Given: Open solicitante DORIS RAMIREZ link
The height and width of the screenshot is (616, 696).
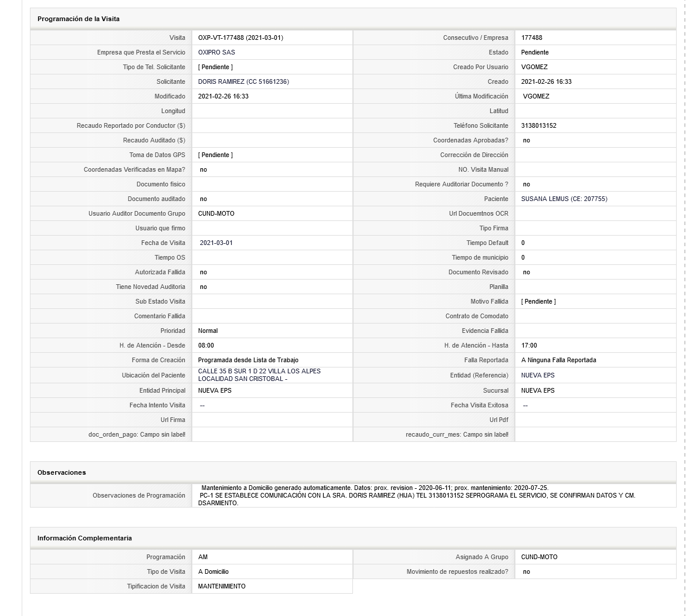Looking at the screenshot, I should pyautogui.click(x=243, y=81).
